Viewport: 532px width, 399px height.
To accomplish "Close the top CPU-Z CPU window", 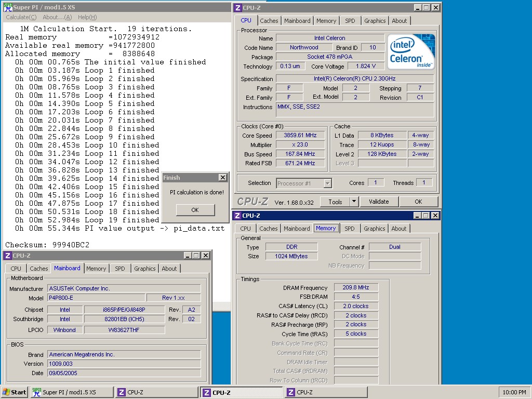I will point(436,7).
